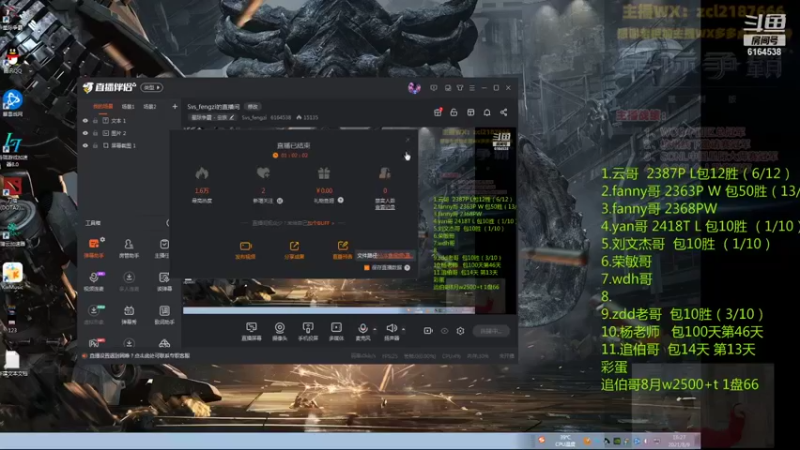Image resolution: width=800 pixels, height=450 pixels.
Task: Hide the 屏幕截图 1 source layer
Action: click(x=85, y=145)
